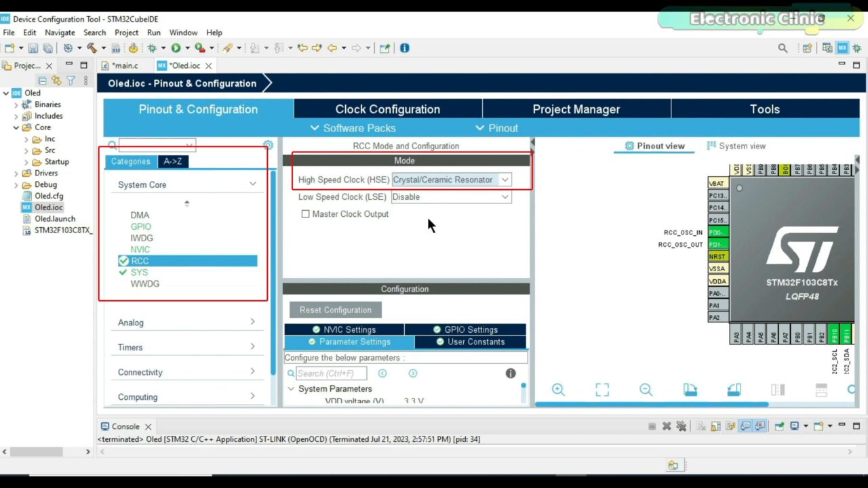This screenshot has width=868, height=488.
Task: Save the file with the Save icon
Action: (33, 48)
